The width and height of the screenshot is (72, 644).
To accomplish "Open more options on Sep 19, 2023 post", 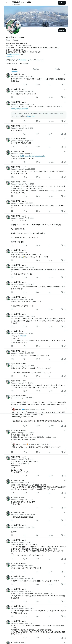I will click(x=65, y=151).
